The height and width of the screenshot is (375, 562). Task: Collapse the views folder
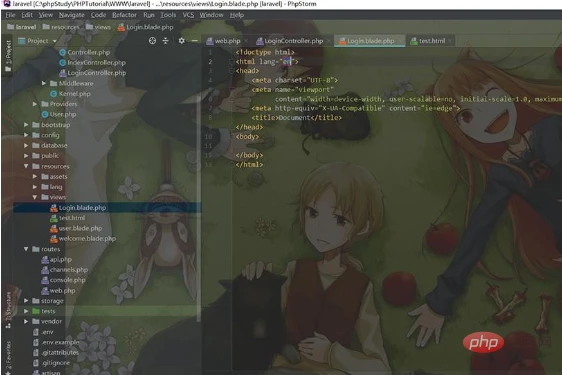pyautogui.click(x=35, y=197)
